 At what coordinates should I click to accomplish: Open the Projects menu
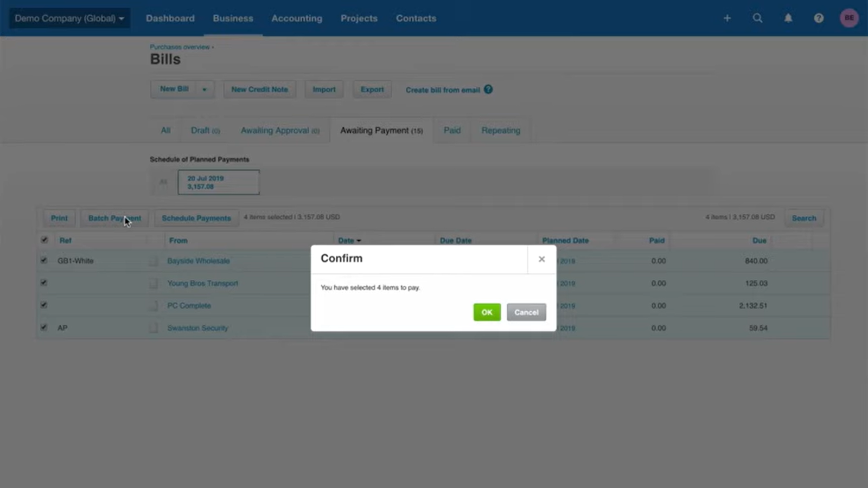pos(359,18)
